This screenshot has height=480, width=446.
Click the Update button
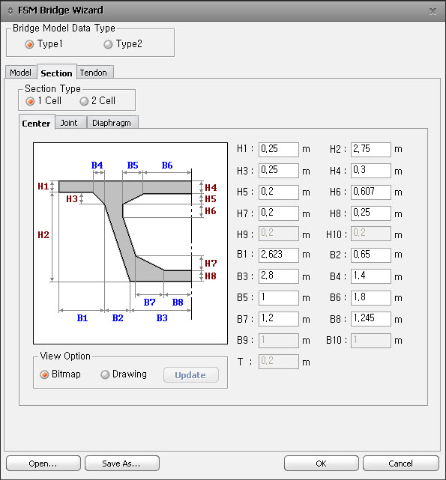coord(191,375)
